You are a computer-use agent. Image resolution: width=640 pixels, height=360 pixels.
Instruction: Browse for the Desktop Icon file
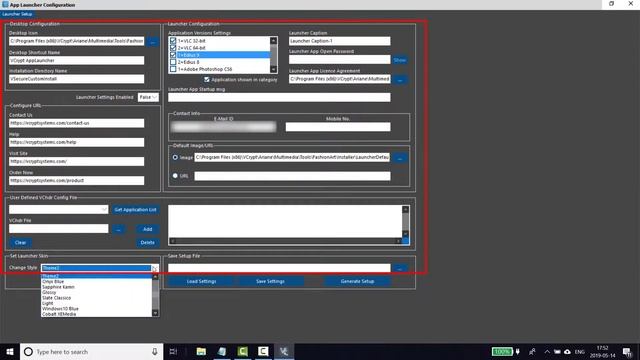tap(153, 42)
